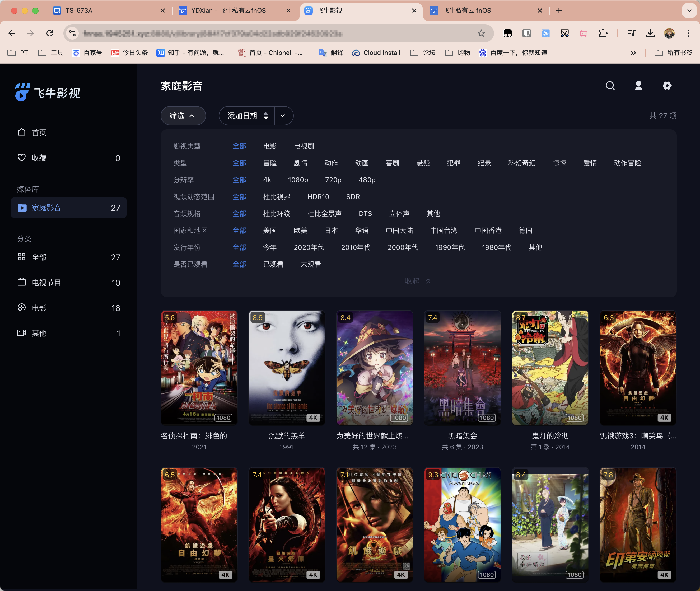Screen dimensions: 700x591
Task: Close the 飞牛影视 browser tab
Action: click(x=414, y=10)
